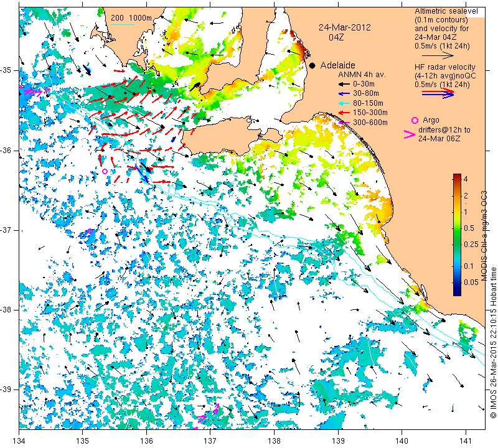Click the black Adelaide city dot marker
The width and height of the screenshot is (498, 448).
[312, 65]
